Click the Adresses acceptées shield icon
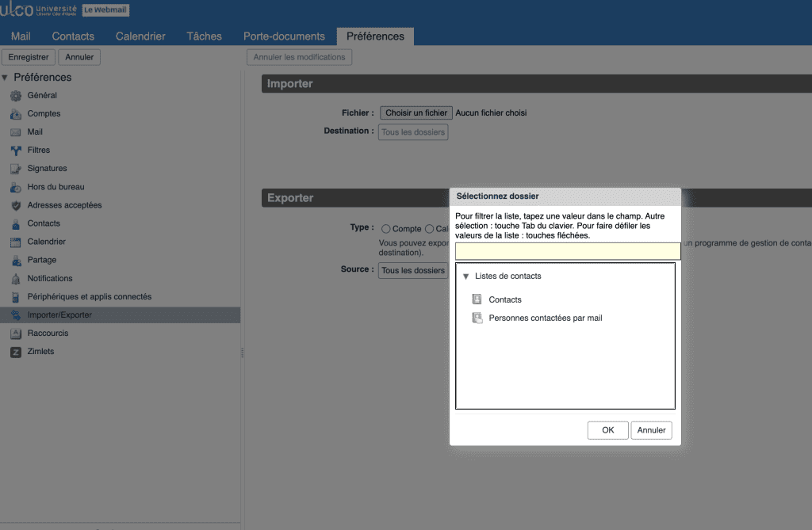 click(15, 206)
